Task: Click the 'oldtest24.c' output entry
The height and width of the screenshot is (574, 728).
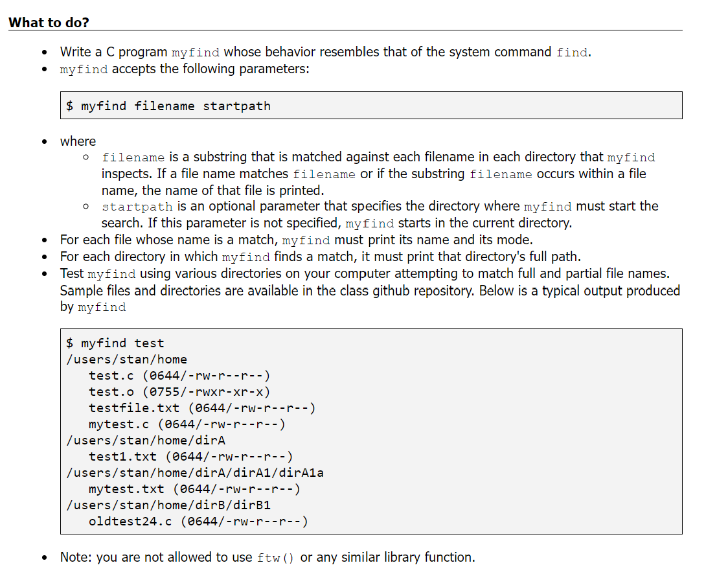Action: pyautogui.click(x=130, y=522)
